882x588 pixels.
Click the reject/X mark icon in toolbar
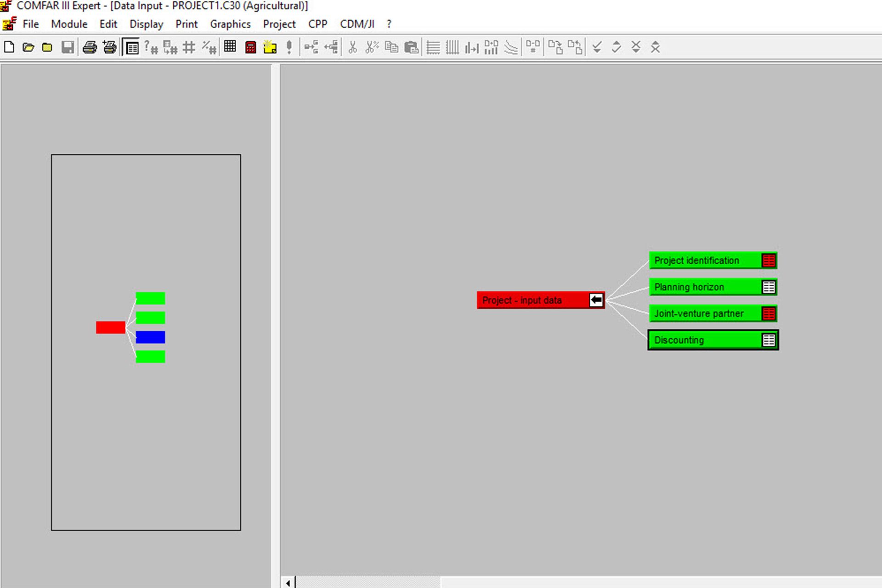pos(635,46)
